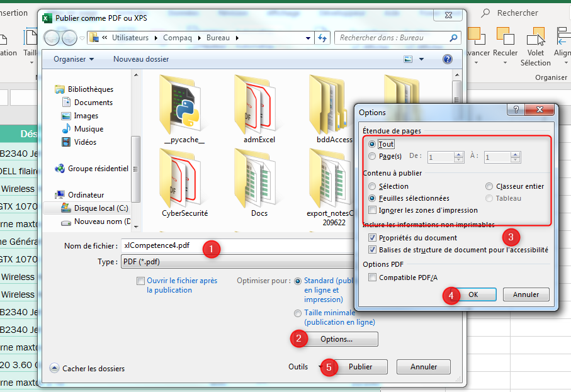Select Feuilles sélectionnées radio button
Viewport: 571px width, 392px height.
coord(372,198)
